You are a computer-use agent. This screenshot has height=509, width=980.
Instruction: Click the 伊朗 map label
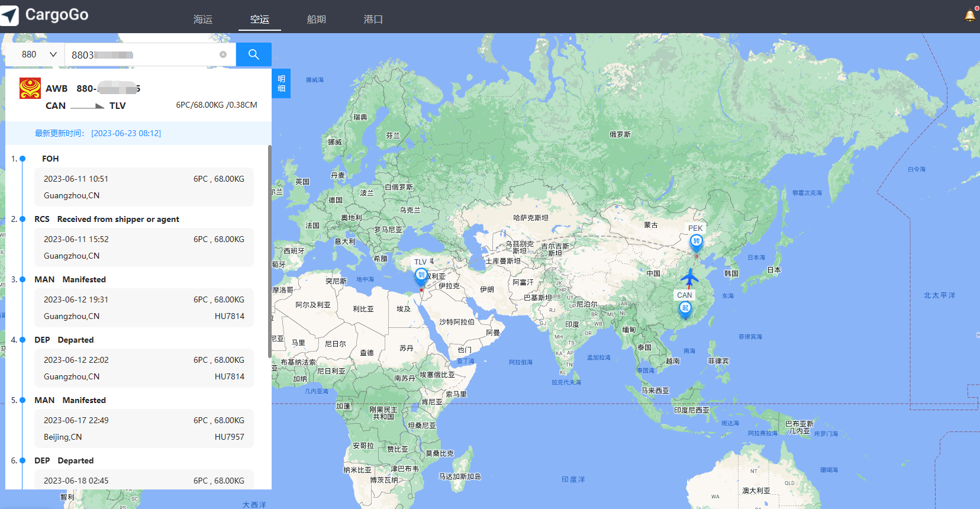(487, 289)
